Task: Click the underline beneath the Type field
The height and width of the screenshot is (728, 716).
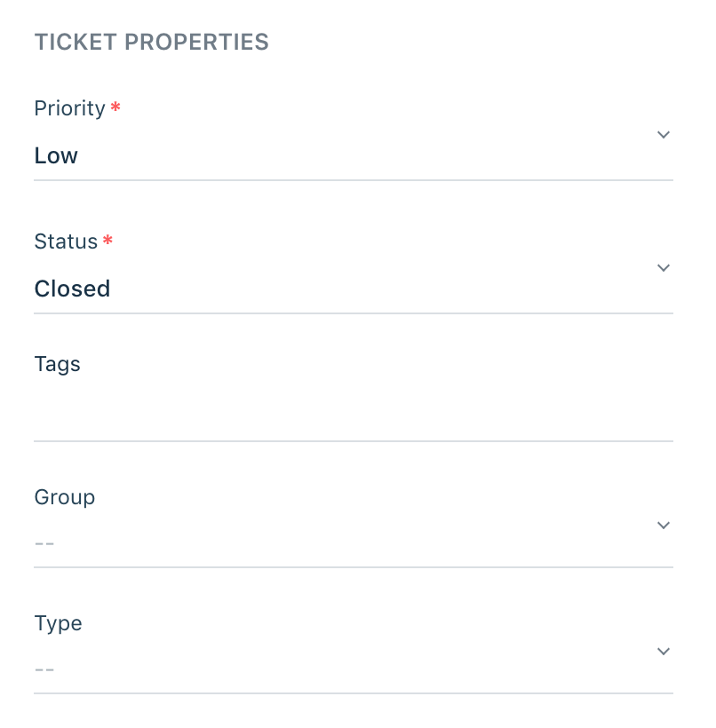Action: 353,693
